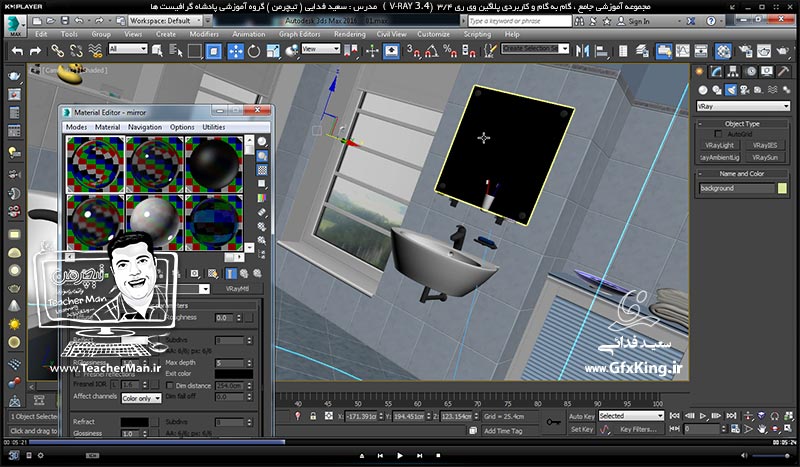Screen dimensions: 800x467
Task: Switch to the Utilities hammer panel tab
Action: (x=783, y=72)
